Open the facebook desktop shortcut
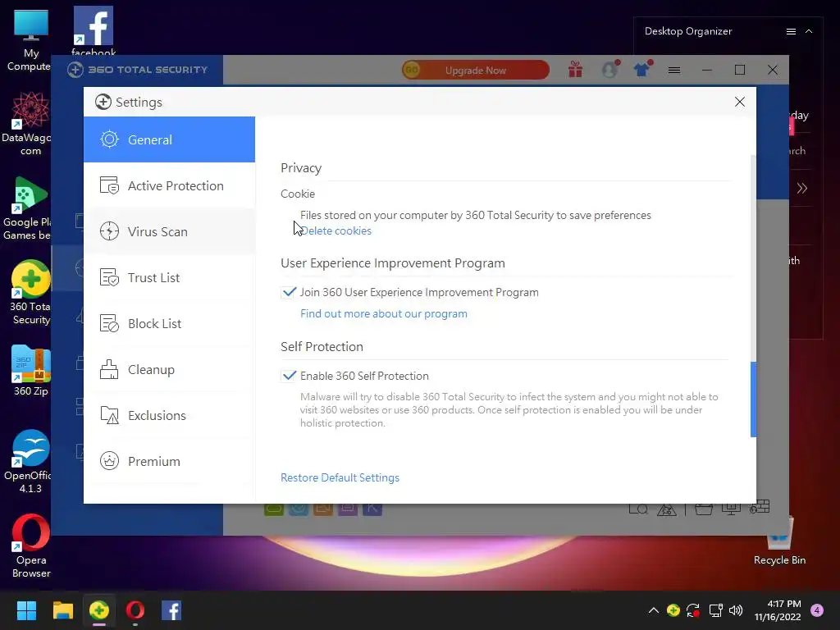The height and width of the screenshot is (630, 840). coord(94,31)
